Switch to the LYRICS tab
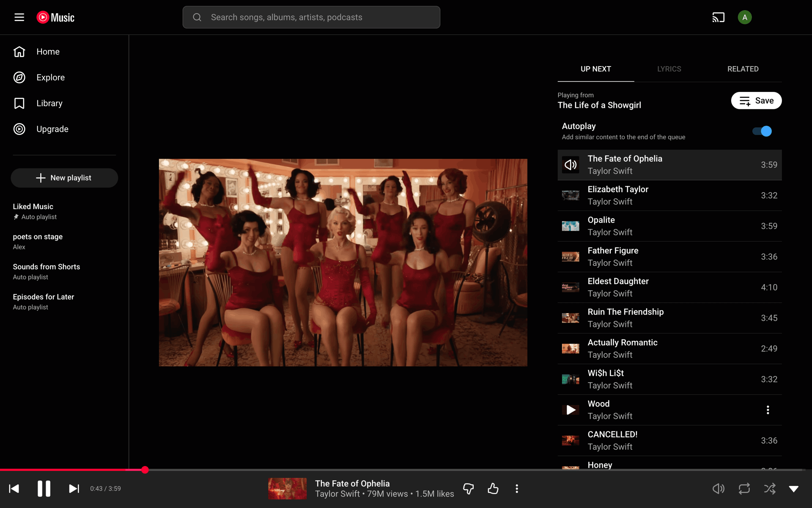The image size is (812, 508). 669,69
